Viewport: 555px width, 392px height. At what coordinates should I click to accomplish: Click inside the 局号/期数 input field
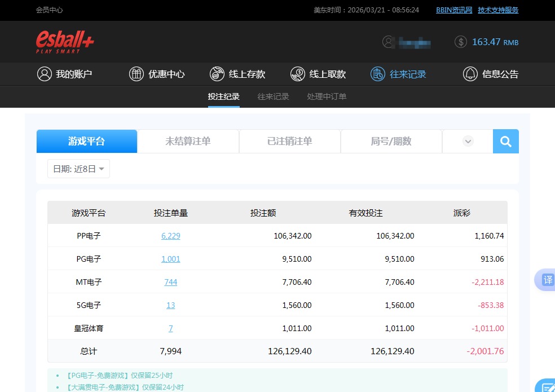[x=391, y=141]
